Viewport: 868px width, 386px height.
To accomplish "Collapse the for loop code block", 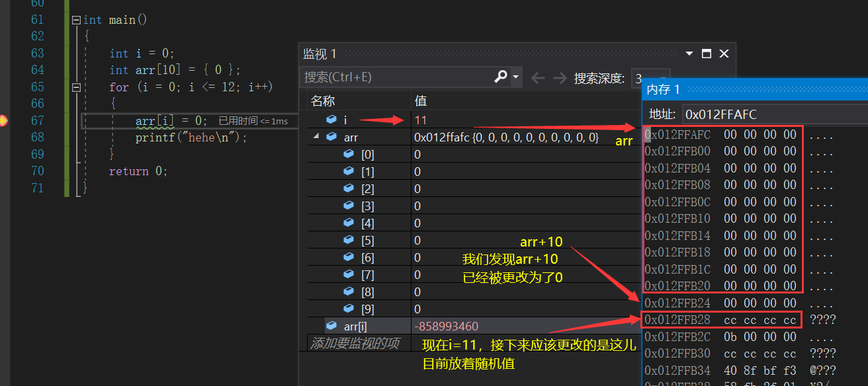I will [76, 87].
